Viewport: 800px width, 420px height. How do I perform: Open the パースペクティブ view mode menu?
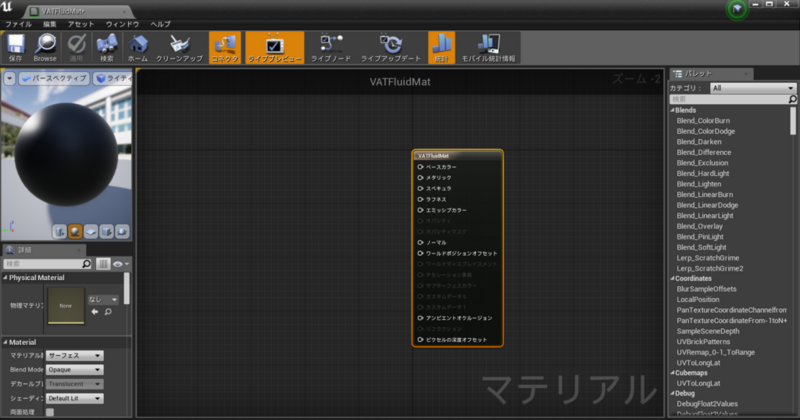click(54, 79)
